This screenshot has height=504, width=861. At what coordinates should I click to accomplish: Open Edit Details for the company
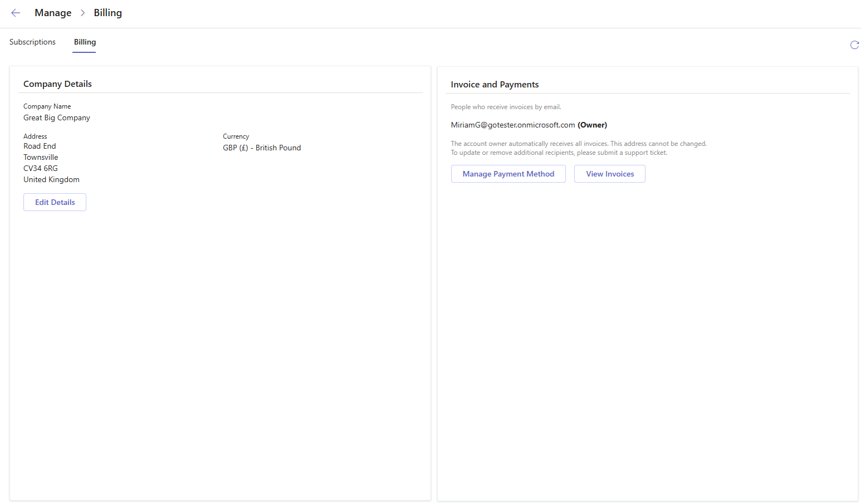pyautogui.click(x=55, y=202)
